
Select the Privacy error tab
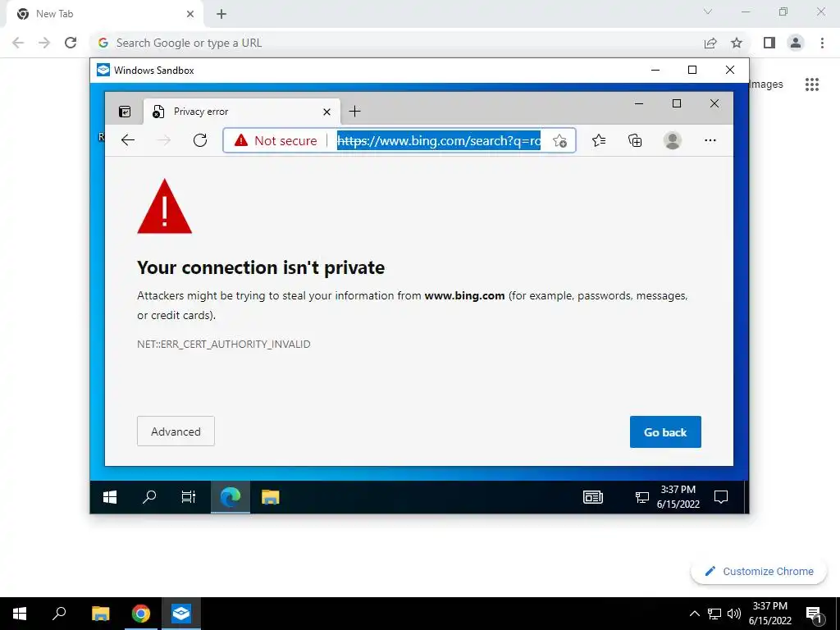(x=242, y=112)
